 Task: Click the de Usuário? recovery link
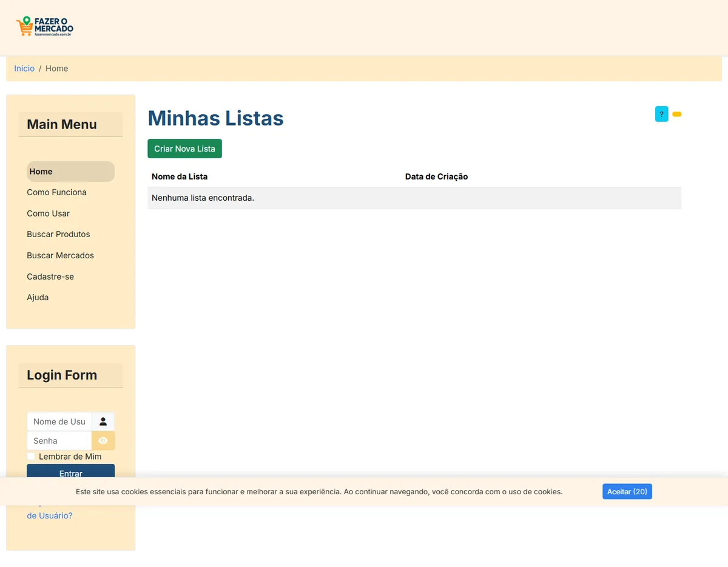50,515
